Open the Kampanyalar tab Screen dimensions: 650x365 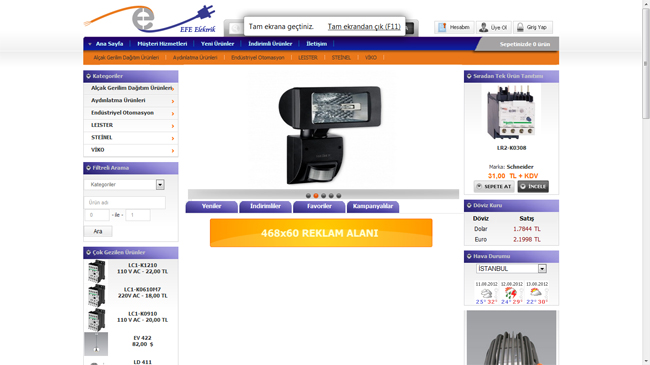coord(373,207)
